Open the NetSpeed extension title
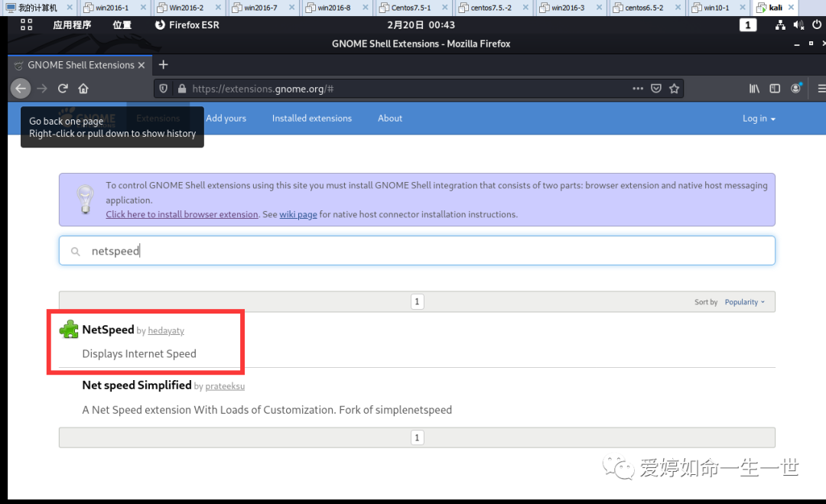The image size is (826, 504). click(x=108, y=330)
